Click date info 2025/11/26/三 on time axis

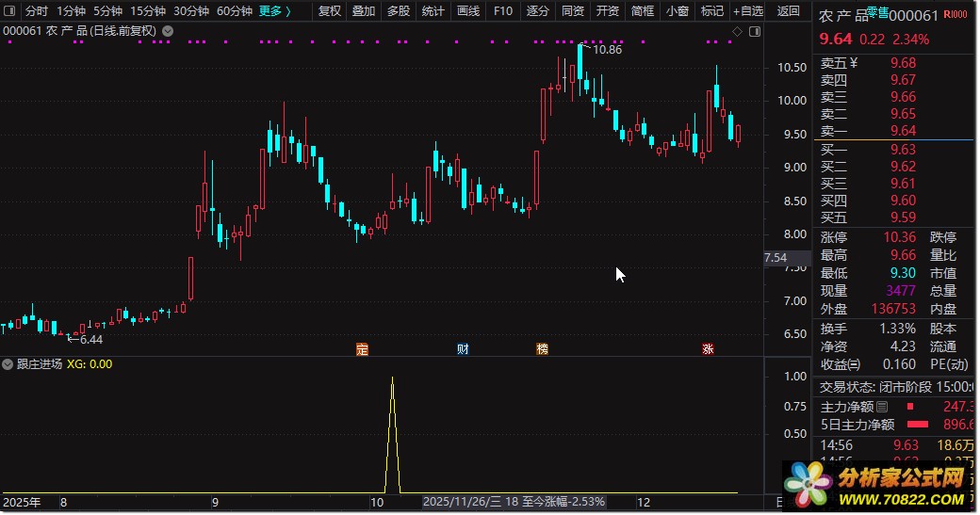(463, 502)
